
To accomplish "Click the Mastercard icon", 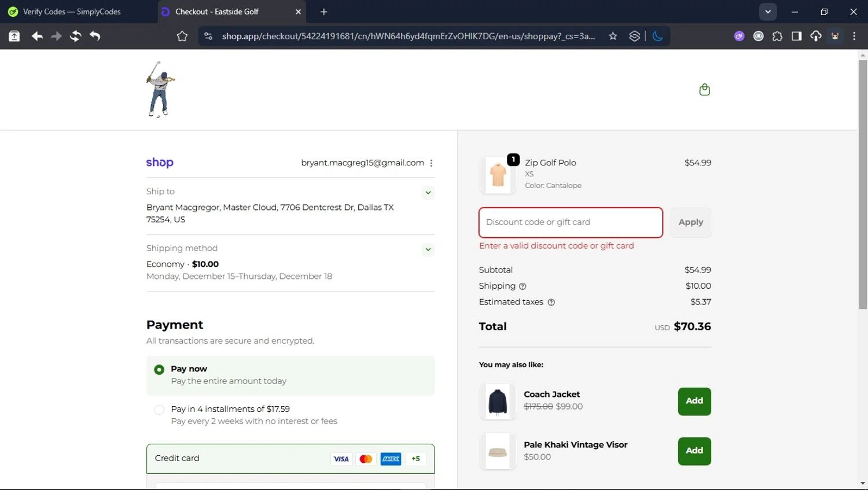I will (366, 459).
